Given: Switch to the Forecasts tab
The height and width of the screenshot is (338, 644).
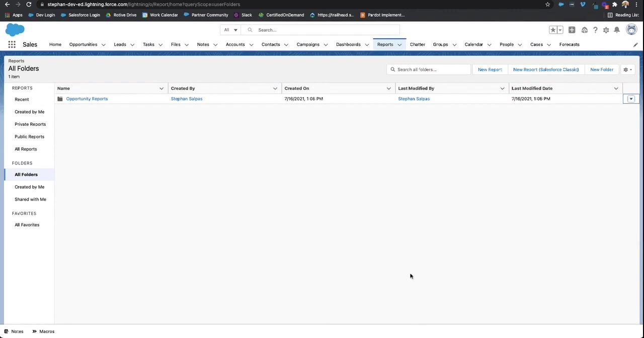Looking at the screenshot, I should click(x=569, y=44).
